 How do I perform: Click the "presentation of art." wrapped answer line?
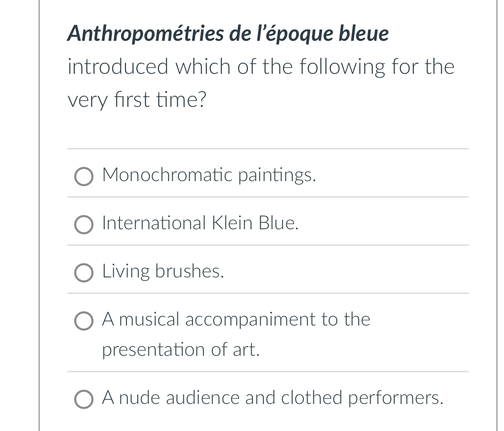pos(181,350)
